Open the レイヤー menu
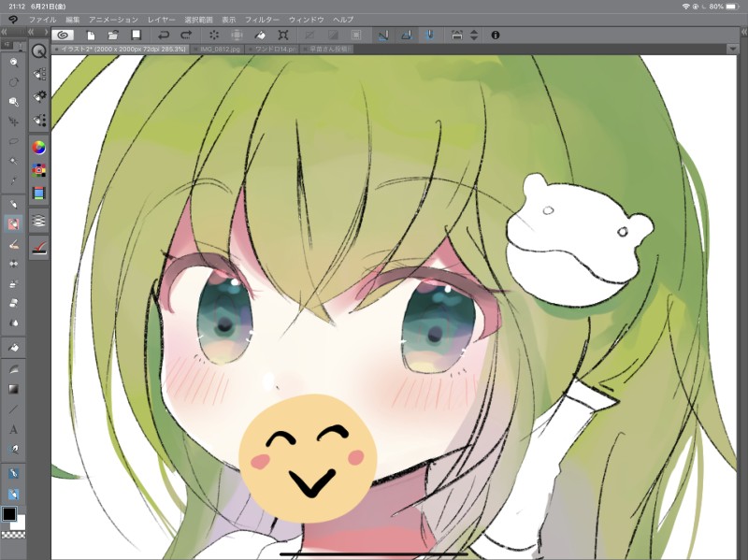The width and height of the screenshot is (748, 560). (161, 20)
